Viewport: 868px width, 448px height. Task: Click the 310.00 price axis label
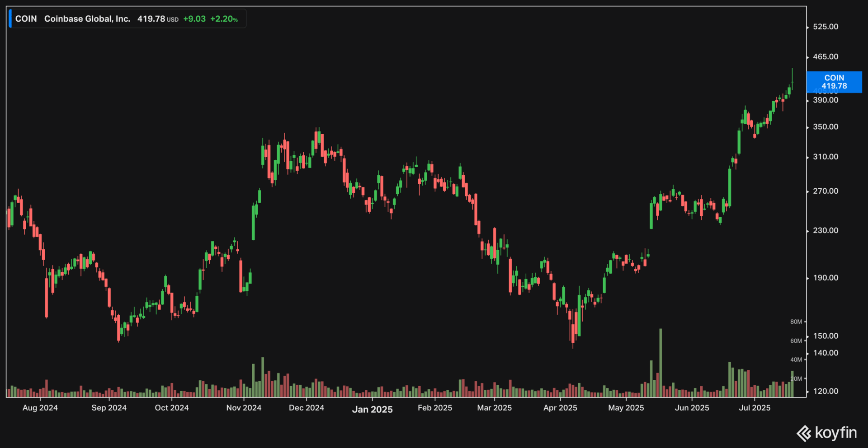tap(826, 157)
